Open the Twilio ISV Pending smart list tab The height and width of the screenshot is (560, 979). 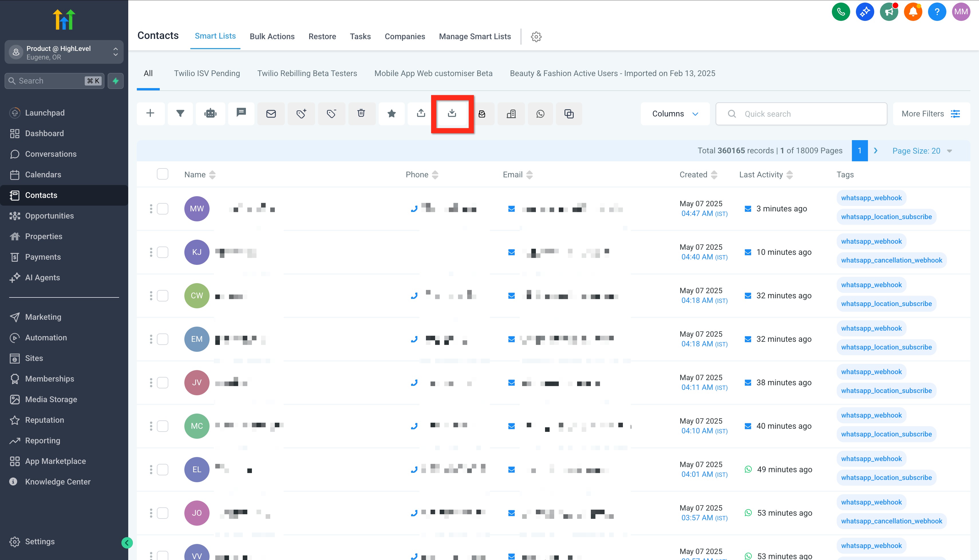tap(207, 73)
